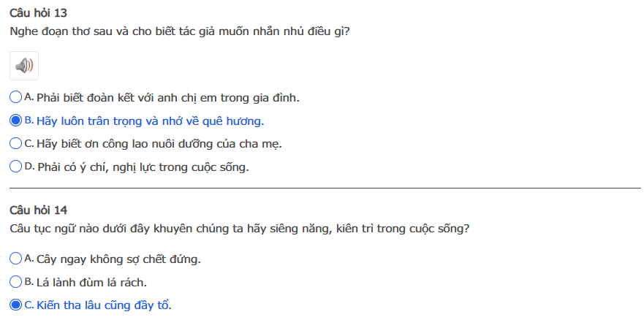Image resolution: width=644 pixels, height=320 pixels.
Task: Choose radio button C in Câu hỏi 13
Action: 16,144
